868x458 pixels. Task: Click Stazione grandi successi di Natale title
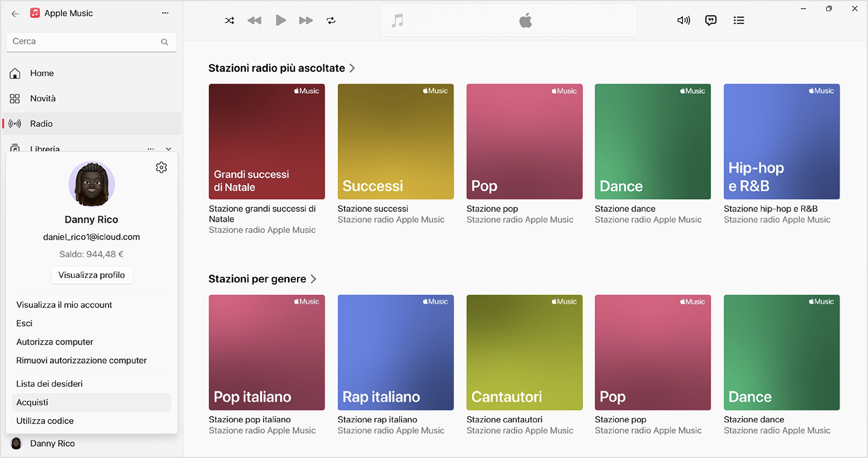click(262, 214)
